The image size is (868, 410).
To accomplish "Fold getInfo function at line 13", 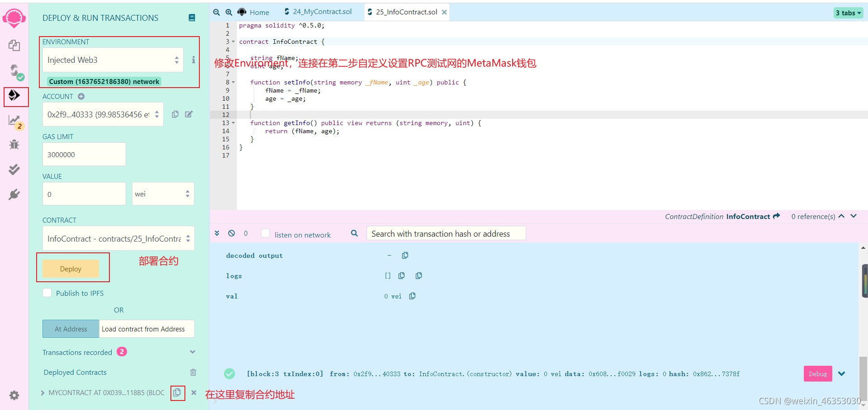I will click(x=233, y=123).
